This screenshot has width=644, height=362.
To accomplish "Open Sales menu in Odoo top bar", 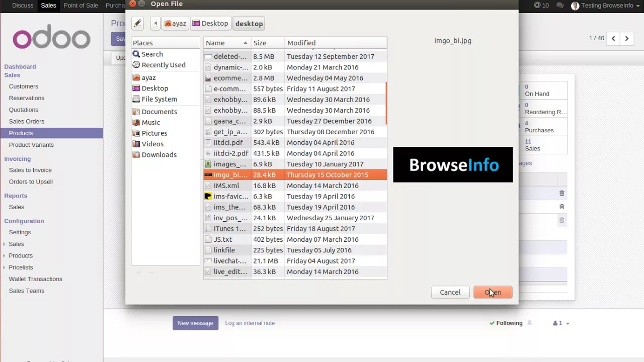I will click(x=48, y=6).
